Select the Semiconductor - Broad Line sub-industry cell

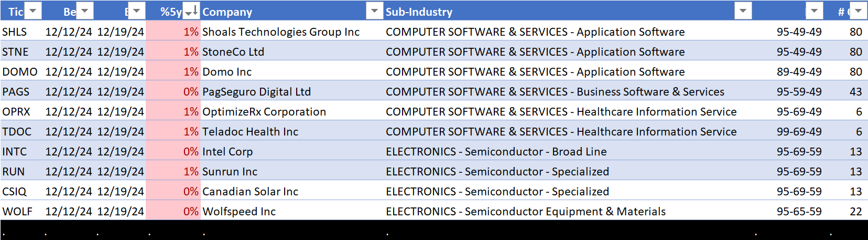pos(496,151)
